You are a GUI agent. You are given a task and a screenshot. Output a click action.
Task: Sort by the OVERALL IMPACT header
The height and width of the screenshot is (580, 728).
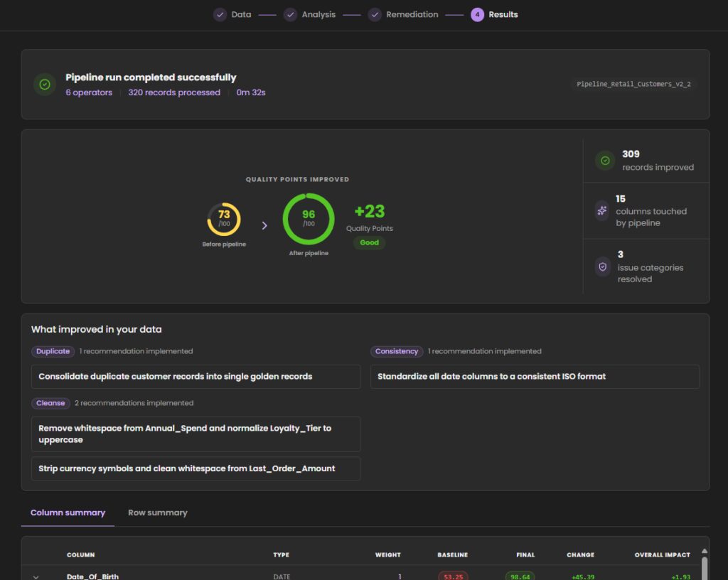click(663, 554)
